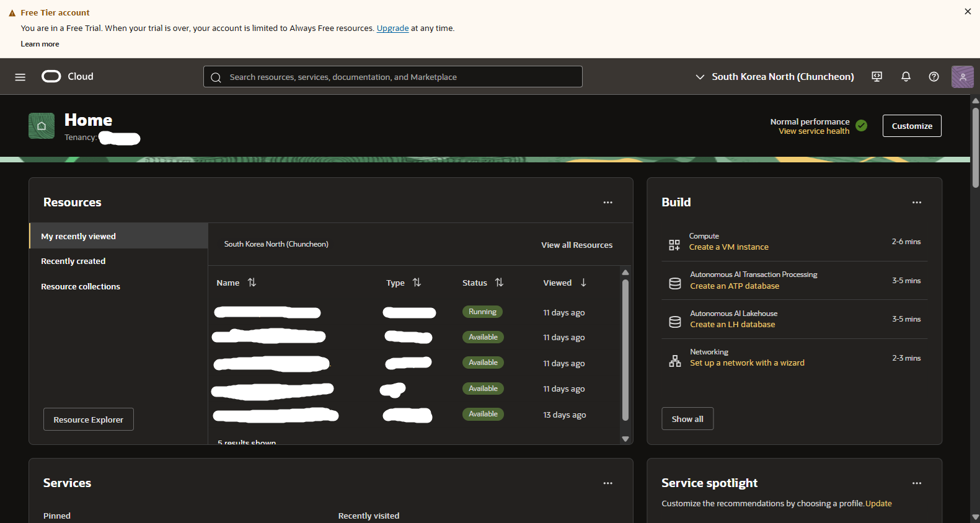The height and width of the screenshot is (523, 980).
Task: Sort resources by Status column
Action: point(499,283)
